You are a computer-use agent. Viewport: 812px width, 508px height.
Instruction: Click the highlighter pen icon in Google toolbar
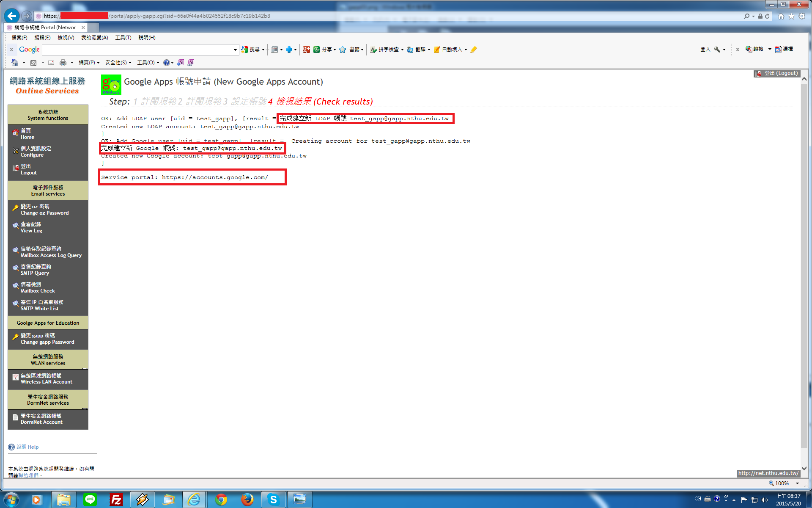click(474, 50)
